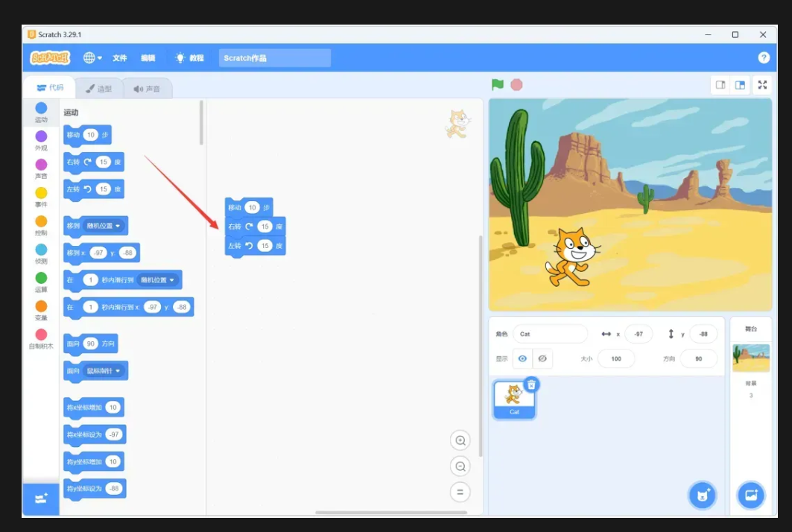792x532 pixels.
Task: Click 在 1 秒内滑行到 x y block
Action: point(128,307)
